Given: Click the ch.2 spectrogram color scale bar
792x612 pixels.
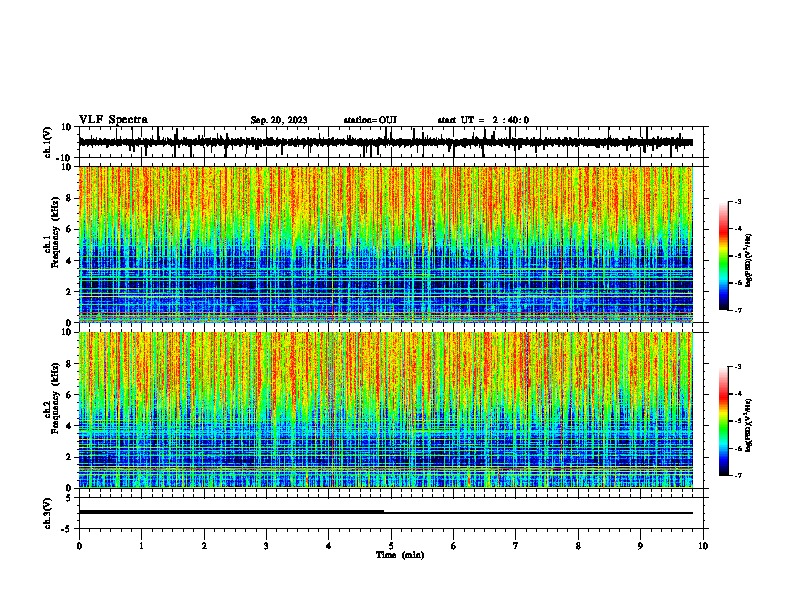Looking at the screenshot, I should [724, 421].
